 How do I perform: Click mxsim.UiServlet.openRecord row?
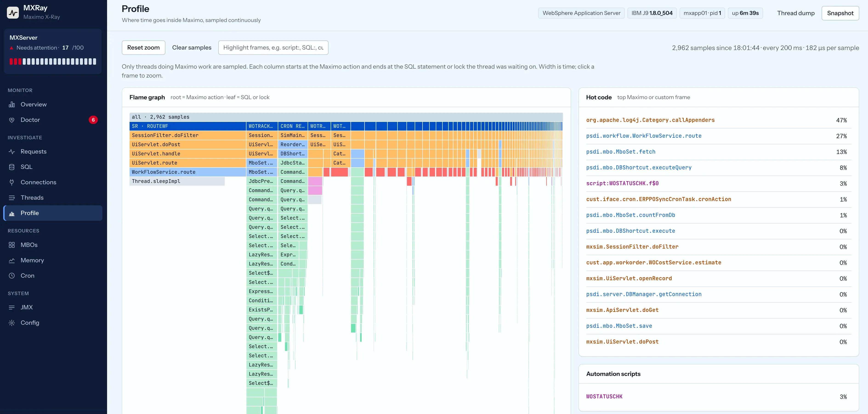point(718,278)
